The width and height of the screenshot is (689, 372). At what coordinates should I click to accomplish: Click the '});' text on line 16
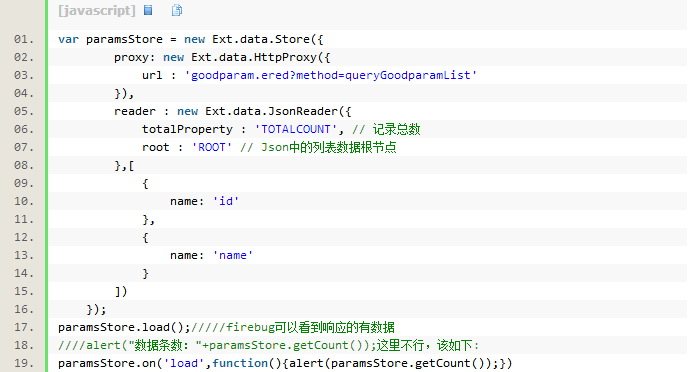(96, 310)
